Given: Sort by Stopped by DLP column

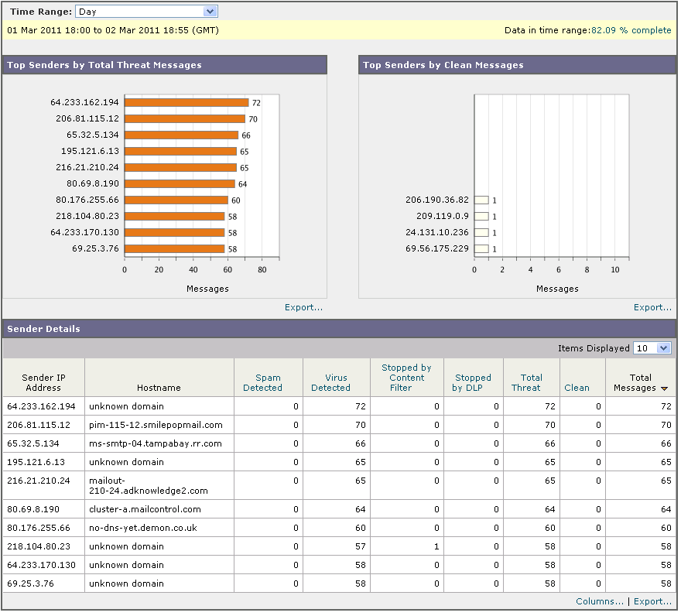Looking at the screenshot, I should tap(471, 383).
